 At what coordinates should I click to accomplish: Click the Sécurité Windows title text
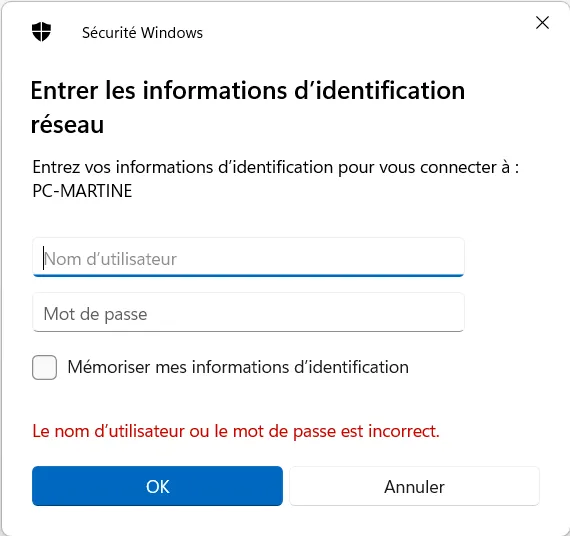[x=142, y=33]
